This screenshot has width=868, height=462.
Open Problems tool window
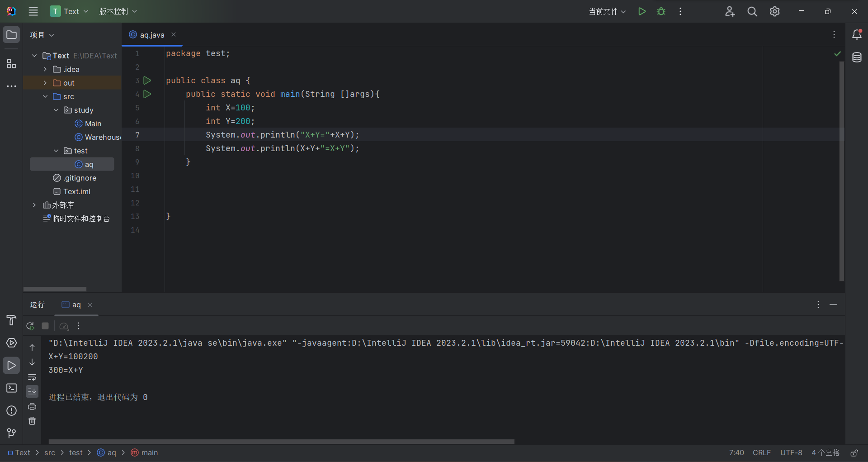pos(12,411)
